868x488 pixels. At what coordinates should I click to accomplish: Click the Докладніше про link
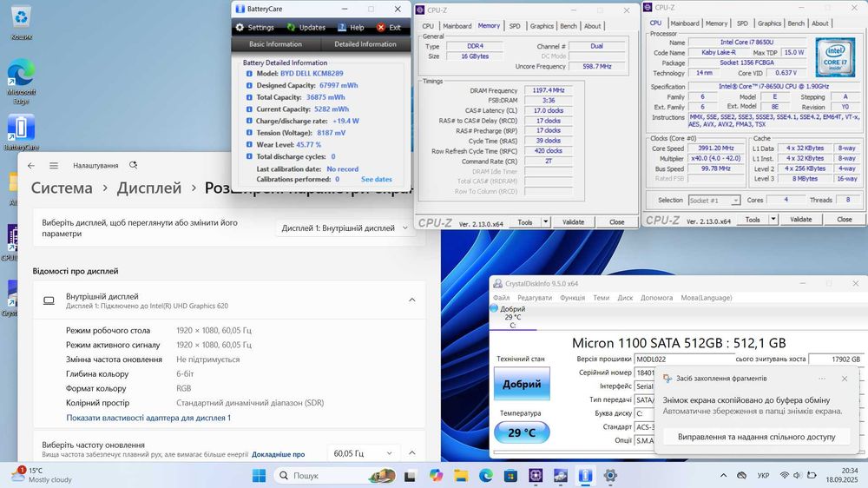click(x=278, y=454)
